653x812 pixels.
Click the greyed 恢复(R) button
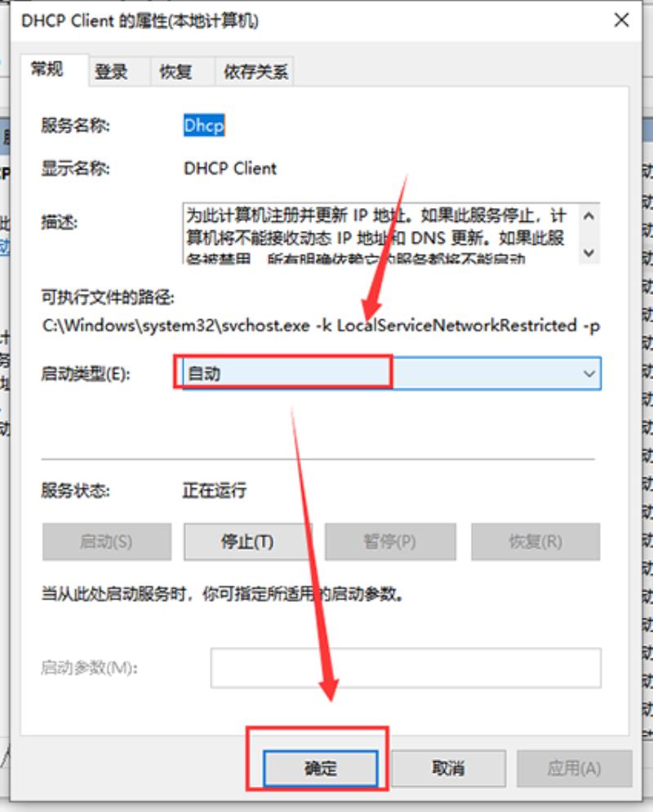535,542
